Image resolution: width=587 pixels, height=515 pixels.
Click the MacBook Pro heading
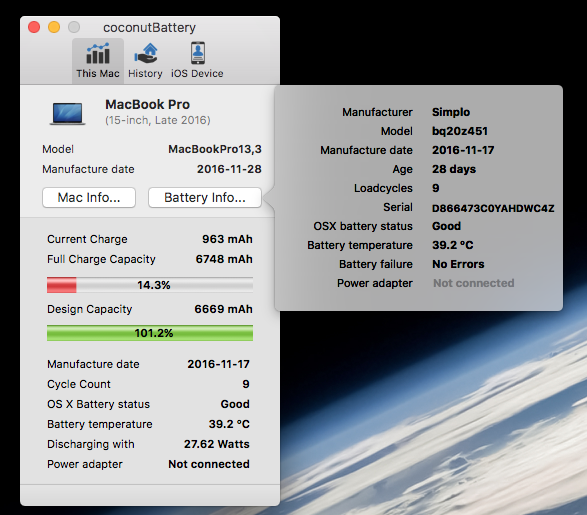[147, 104]
